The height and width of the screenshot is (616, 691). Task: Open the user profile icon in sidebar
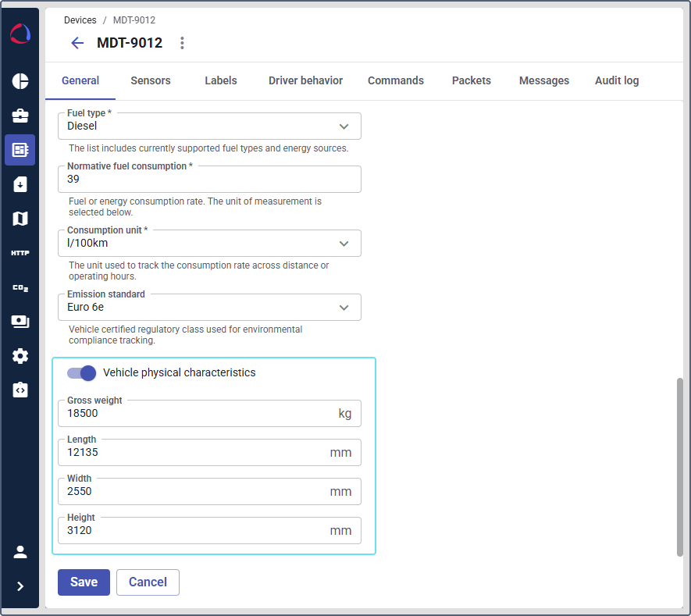(x=20, y=552)
